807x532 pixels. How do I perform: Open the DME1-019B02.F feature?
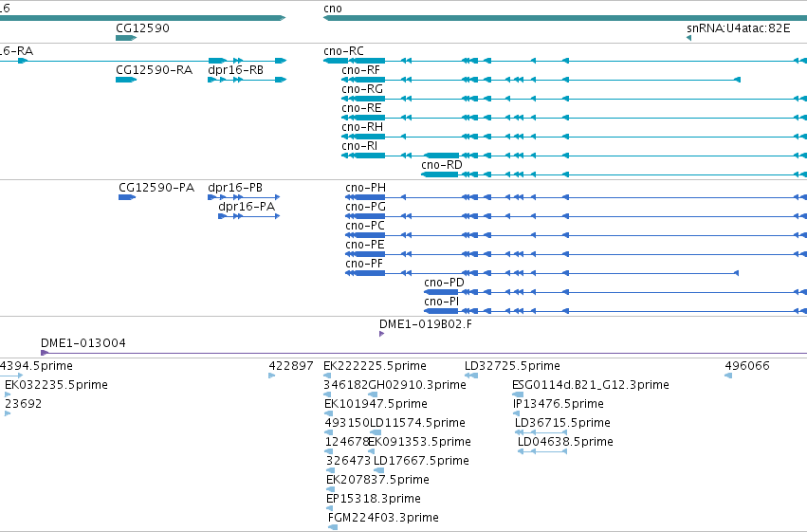pyautogui.click(x=426, y=324)
